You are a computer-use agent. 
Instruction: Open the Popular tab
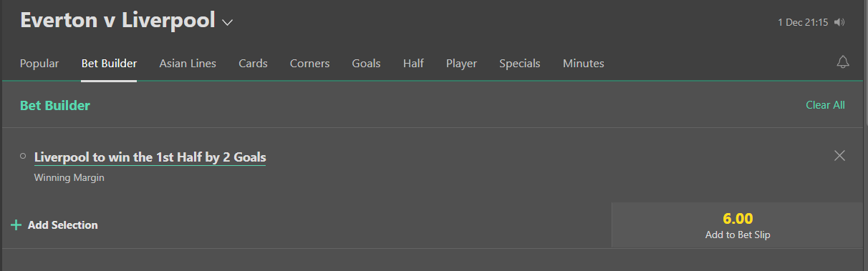39,64
